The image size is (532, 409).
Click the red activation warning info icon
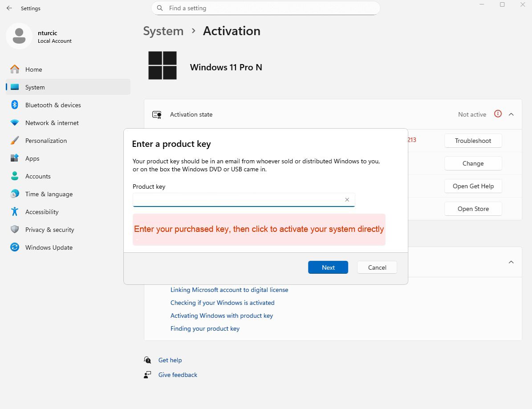tap(498, 114)
